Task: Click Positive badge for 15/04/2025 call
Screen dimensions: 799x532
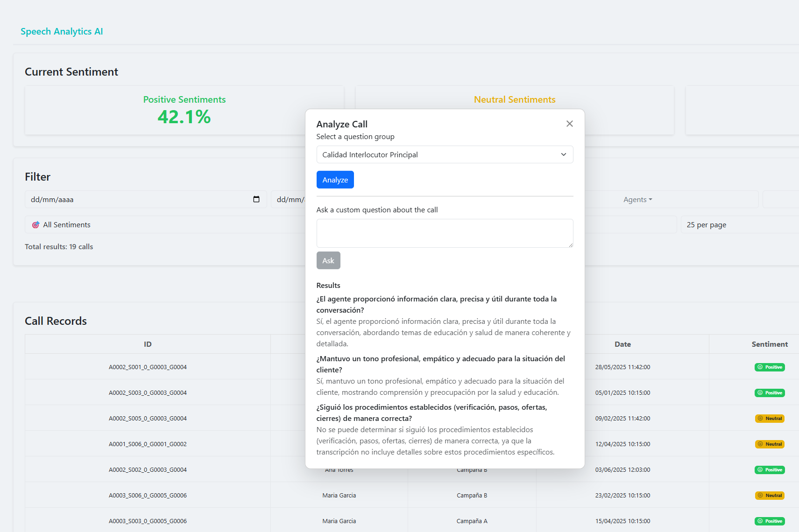Action: (770, 521)
